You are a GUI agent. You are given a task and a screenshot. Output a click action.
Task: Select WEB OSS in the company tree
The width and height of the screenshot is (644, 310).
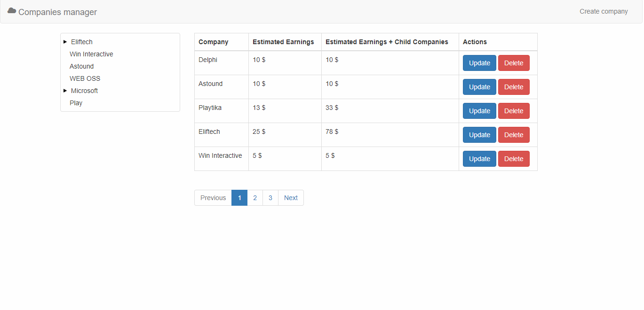point(85,78)
